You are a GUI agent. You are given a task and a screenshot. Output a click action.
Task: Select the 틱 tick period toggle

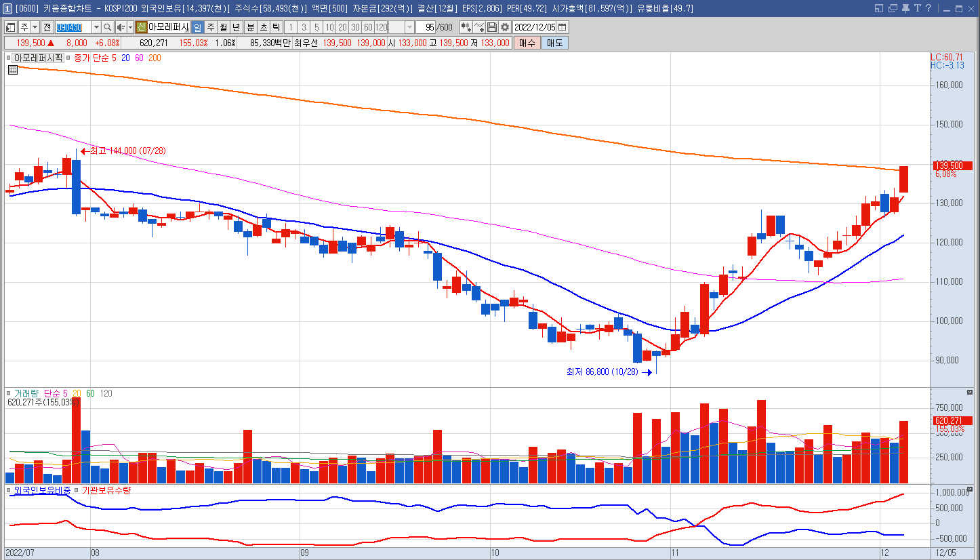click(276, 27)
